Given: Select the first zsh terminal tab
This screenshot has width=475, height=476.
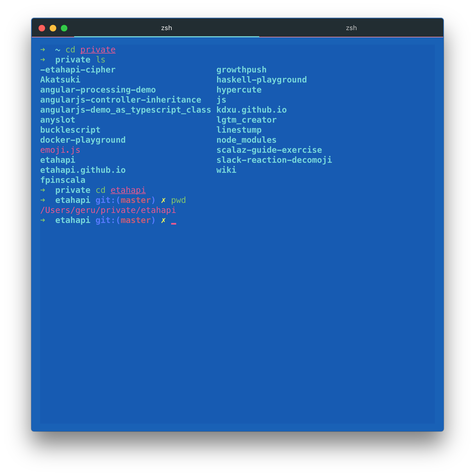Looking at the screenshot, I should (166, 28).
